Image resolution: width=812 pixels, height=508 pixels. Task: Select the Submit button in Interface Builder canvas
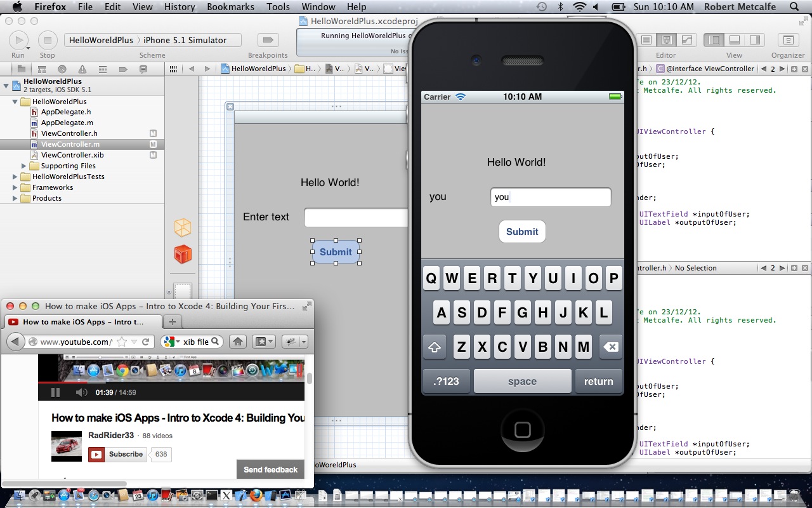click(336, 252)
